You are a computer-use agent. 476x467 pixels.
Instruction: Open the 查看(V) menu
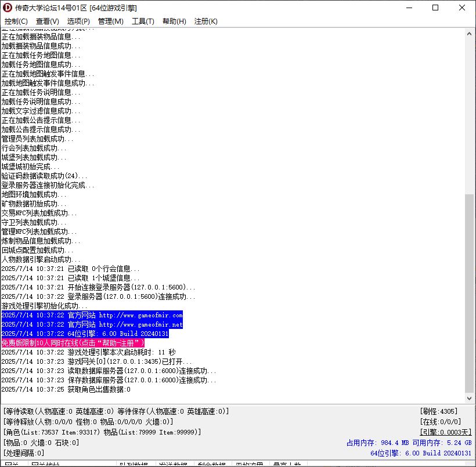(x=48, y=21)
